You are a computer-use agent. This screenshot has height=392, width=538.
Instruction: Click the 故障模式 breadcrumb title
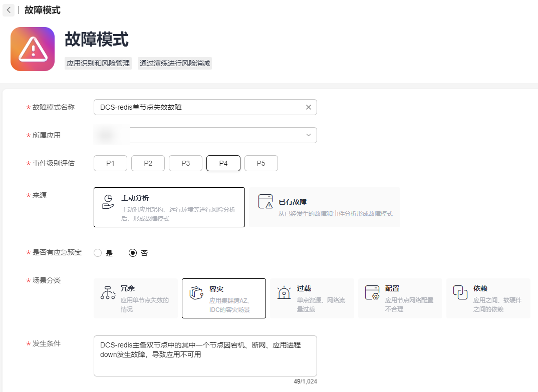(43, 10)
